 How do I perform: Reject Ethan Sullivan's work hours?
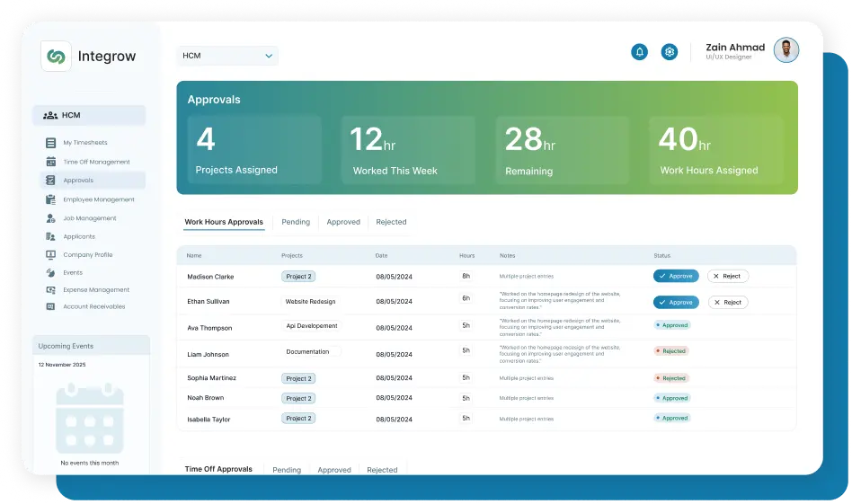point(727,303)
